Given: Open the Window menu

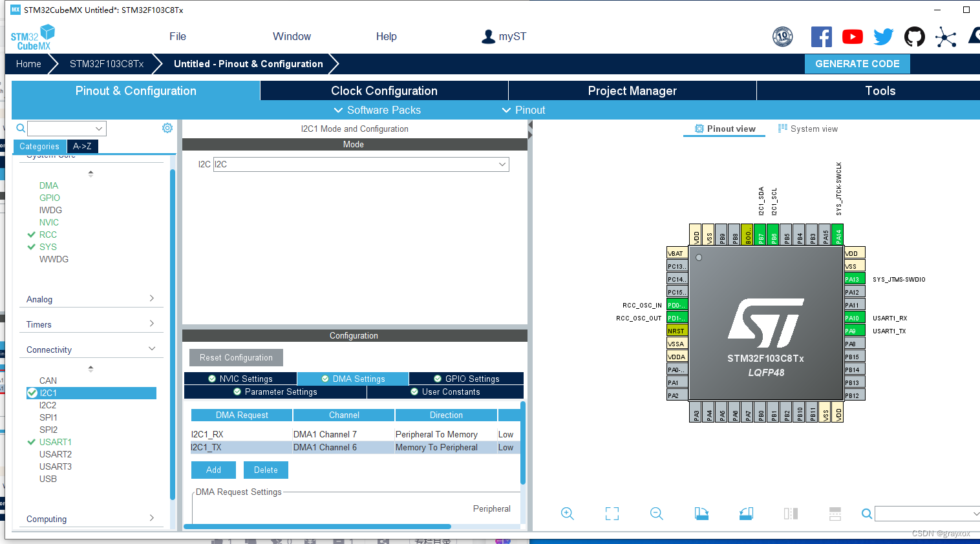Looking at the screenshot, I should [292, 37].
